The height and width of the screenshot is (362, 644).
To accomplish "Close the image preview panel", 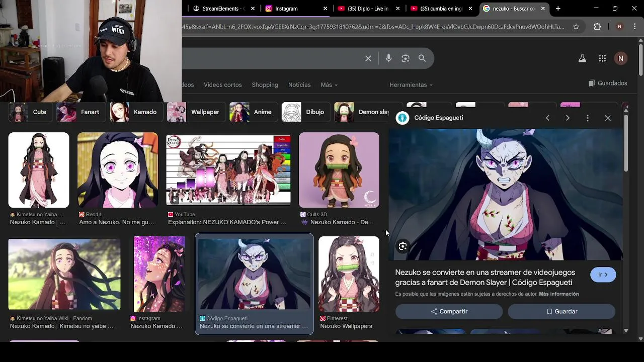I will pos(608,118).
